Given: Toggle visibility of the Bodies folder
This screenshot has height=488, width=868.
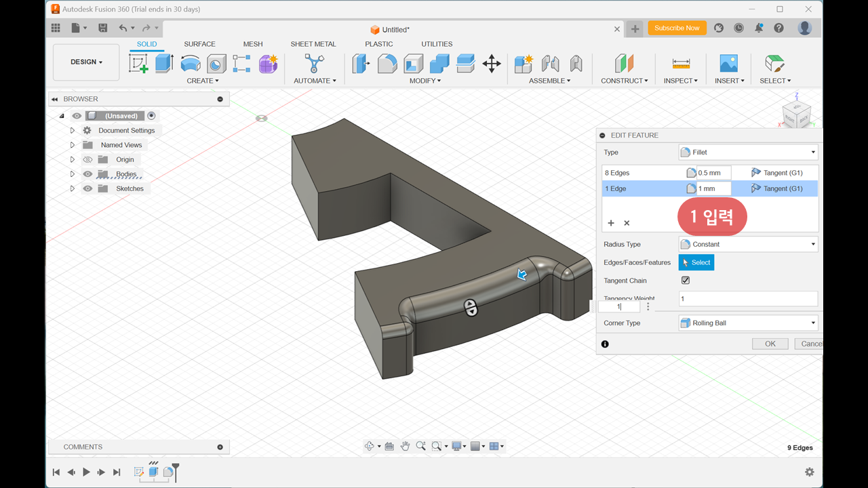Looking at the screenshot, I should point(87,174).
